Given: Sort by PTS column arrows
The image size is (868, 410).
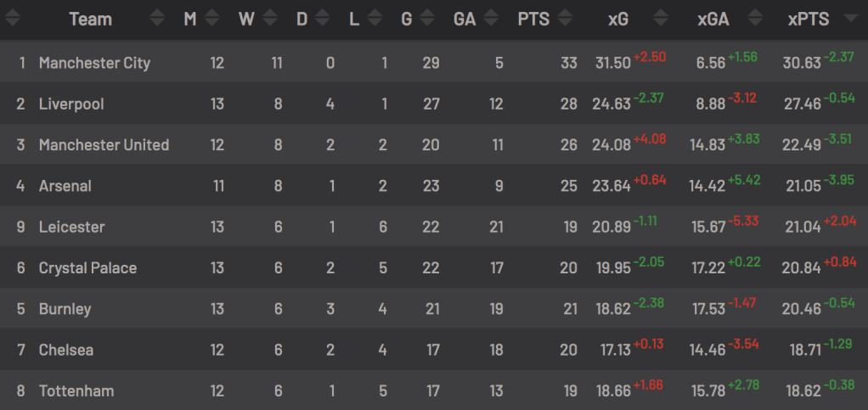Looking at the screenshot, I should coord(565,19).
